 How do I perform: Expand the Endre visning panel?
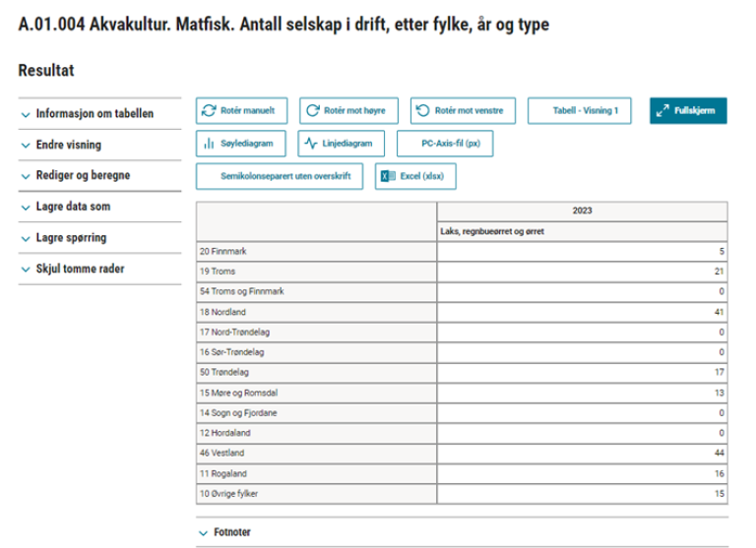click(x=68, y=145)
